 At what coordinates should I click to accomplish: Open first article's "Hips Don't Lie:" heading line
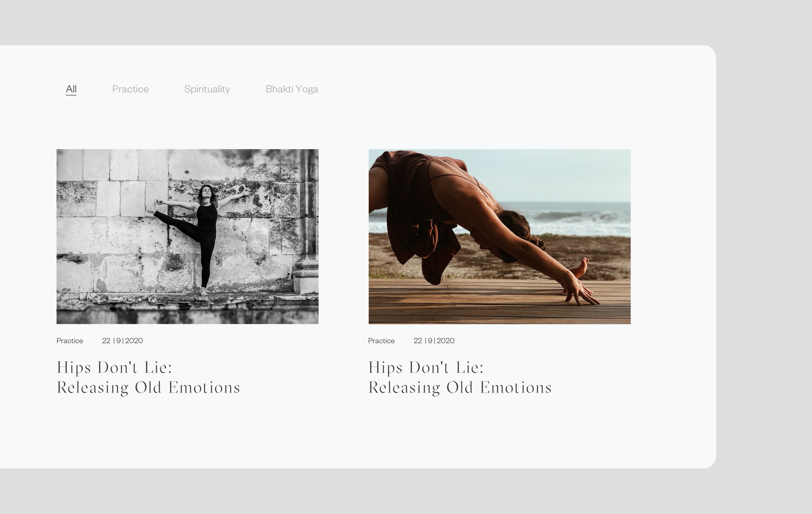pos(115,368)
